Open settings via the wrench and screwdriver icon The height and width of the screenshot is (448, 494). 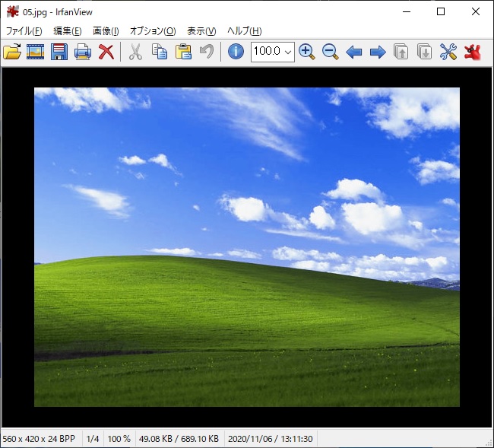[448, 52]
